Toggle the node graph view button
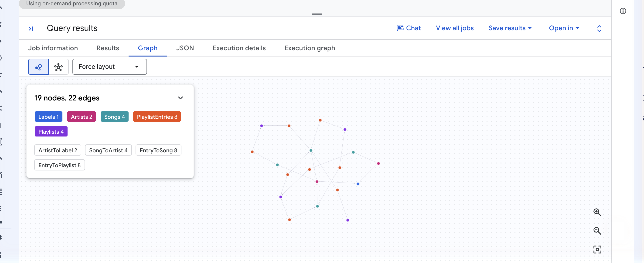644x263 pixels. 38,67
